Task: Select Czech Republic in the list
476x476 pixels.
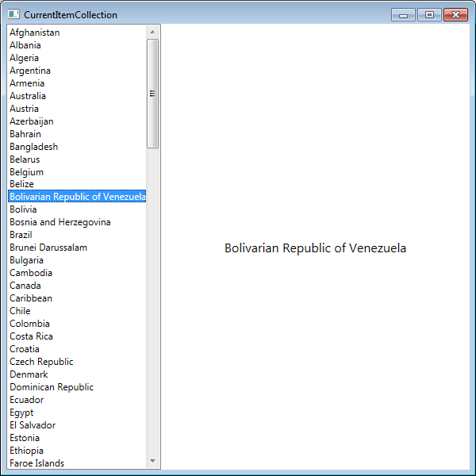Action: pos(77,362)
